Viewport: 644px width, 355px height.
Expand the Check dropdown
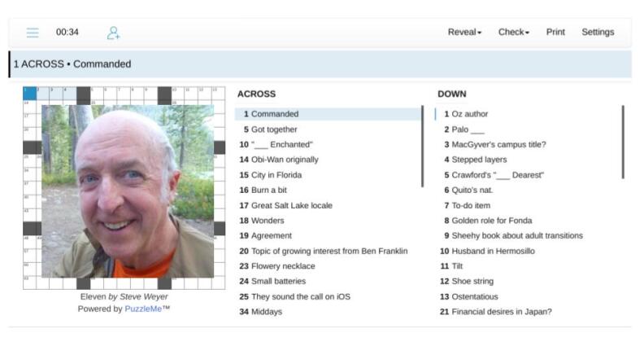513,33
